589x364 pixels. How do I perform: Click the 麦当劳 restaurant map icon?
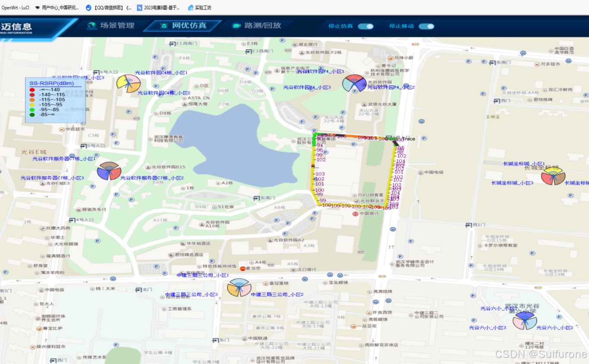click(x=242, y=268)
